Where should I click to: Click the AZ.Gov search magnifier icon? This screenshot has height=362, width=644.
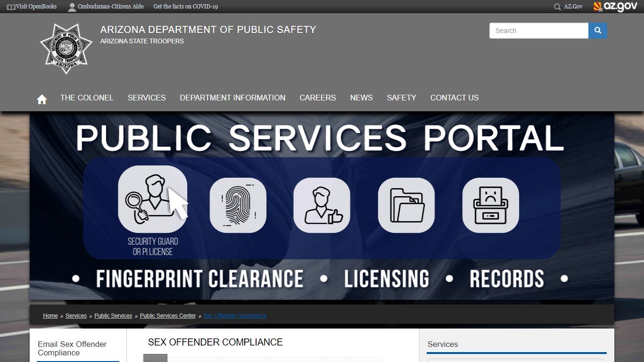tap(557, 7)
